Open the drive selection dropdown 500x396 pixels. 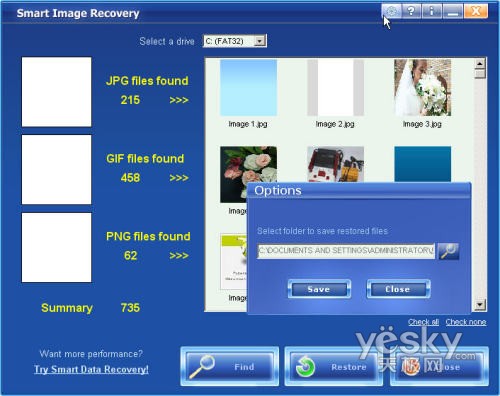[x=260, y=41]
